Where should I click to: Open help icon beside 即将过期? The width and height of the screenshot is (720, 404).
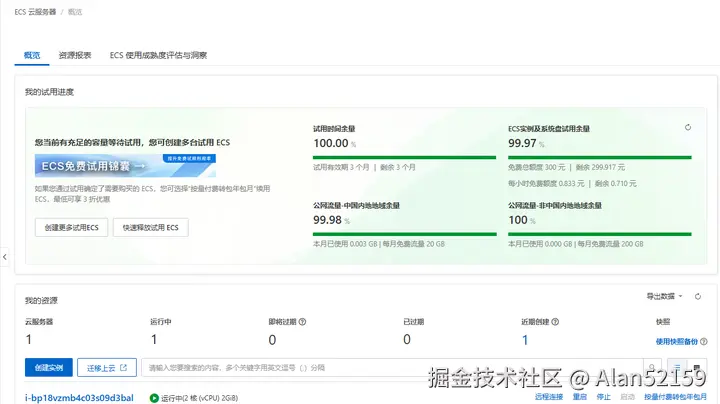point(302,322)
